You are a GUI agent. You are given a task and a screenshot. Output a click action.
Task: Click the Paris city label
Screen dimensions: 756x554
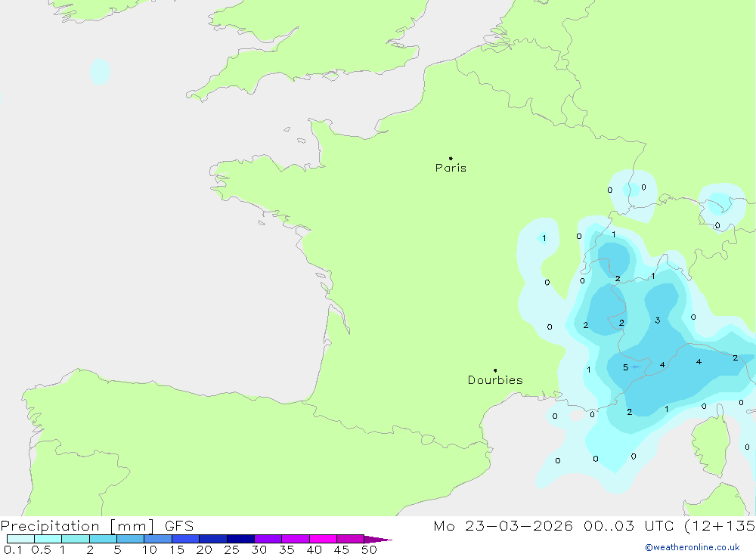click(x=451, y=168)
